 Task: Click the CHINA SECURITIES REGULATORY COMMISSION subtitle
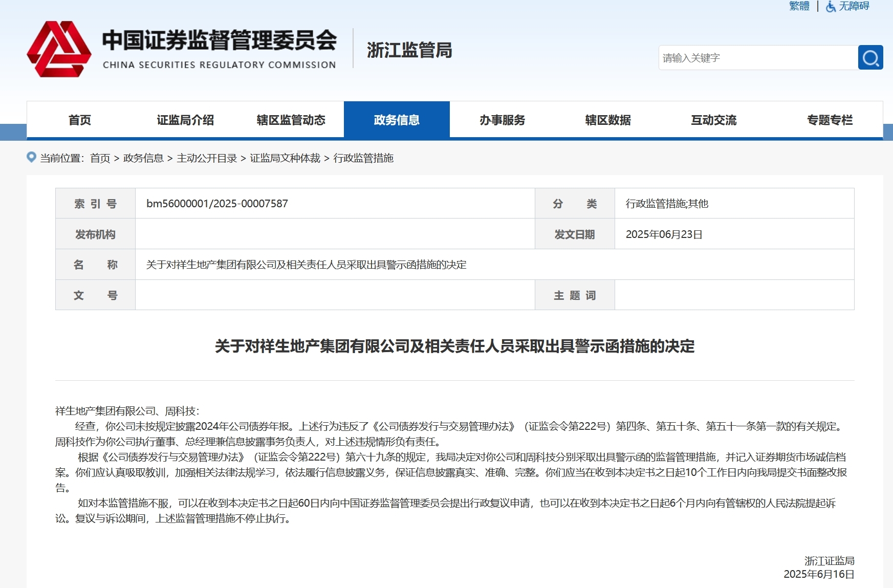(x=220, y=65)
